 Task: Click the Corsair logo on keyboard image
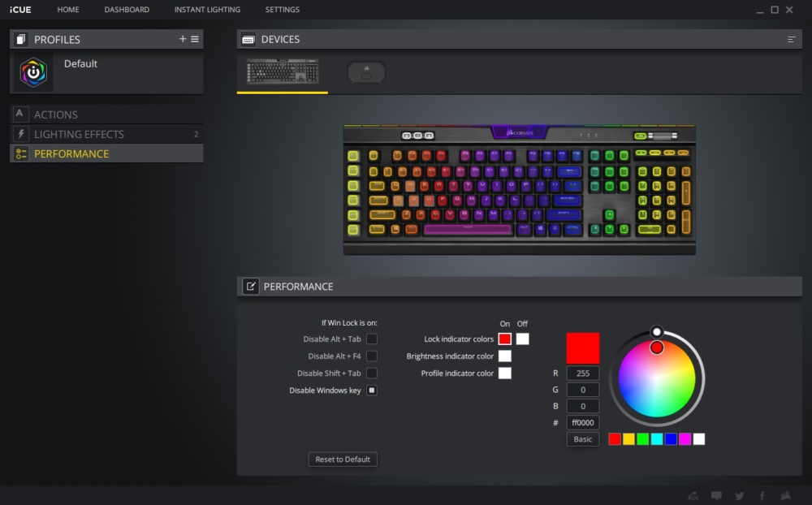click(x=519, y=132)
